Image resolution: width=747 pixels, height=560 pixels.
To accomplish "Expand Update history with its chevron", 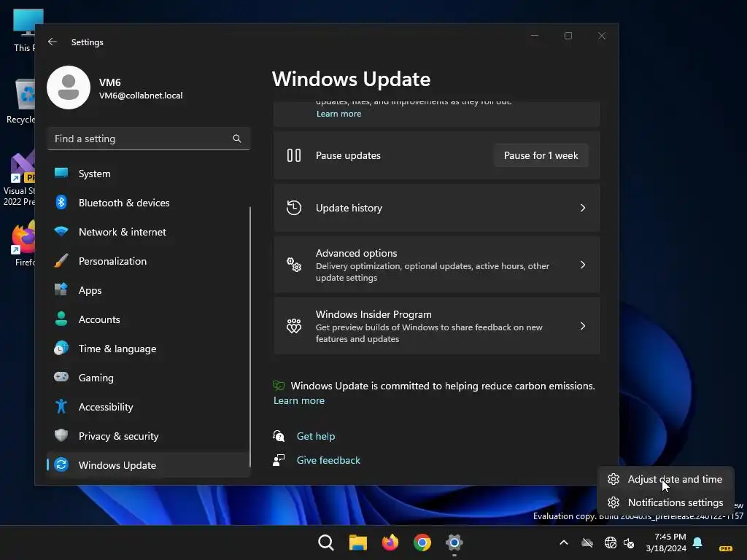I will tap(583, 208).
